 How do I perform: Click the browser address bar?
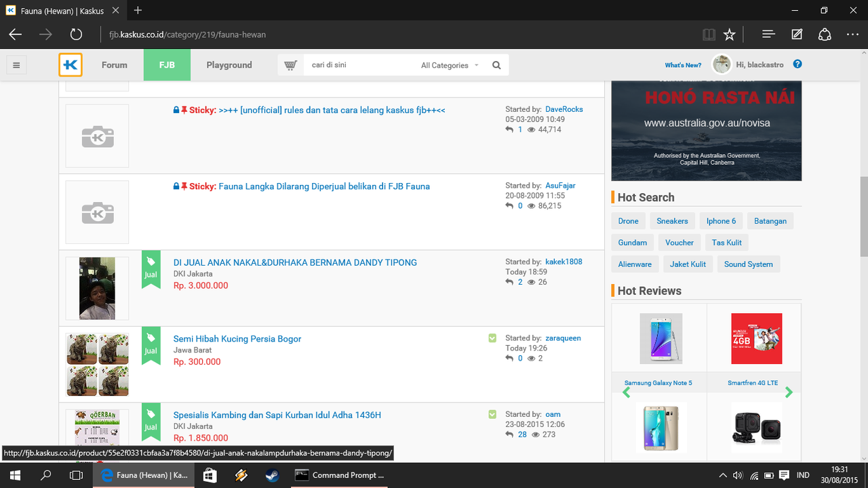point(400,35)
